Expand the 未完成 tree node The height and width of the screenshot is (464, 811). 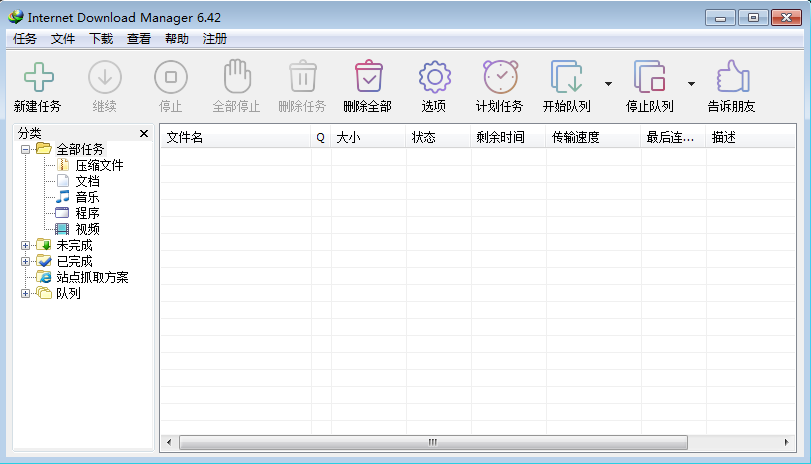click(x=26, y=245)
